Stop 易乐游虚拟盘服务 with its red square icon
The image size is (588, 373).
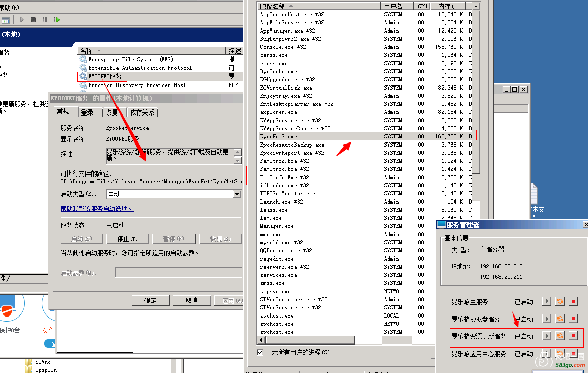coord(573,319)
